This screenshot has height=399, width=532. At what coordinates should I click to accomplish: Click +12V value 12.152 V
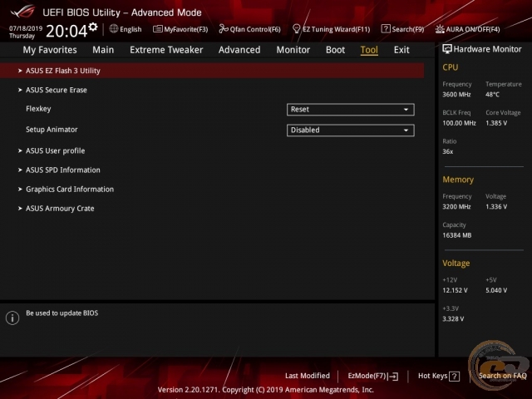coord(455,290)
